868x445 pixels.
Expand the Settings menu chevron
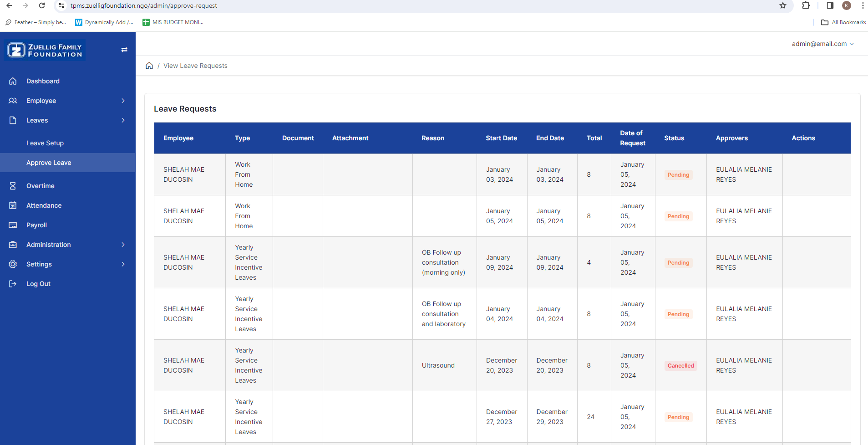click(123, 264)
